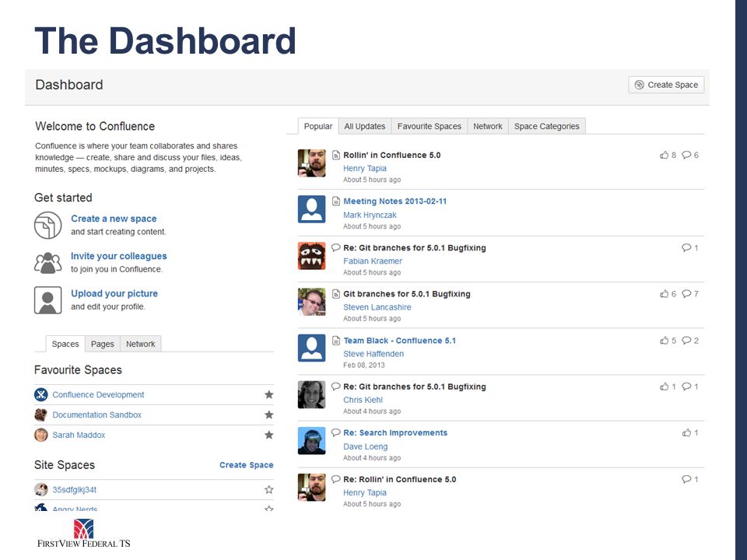Image resolution: width=747 pixels, height=560 pixels.
Task: Click Mark Hrynczak's default avatar
Action: coord(311,209)
